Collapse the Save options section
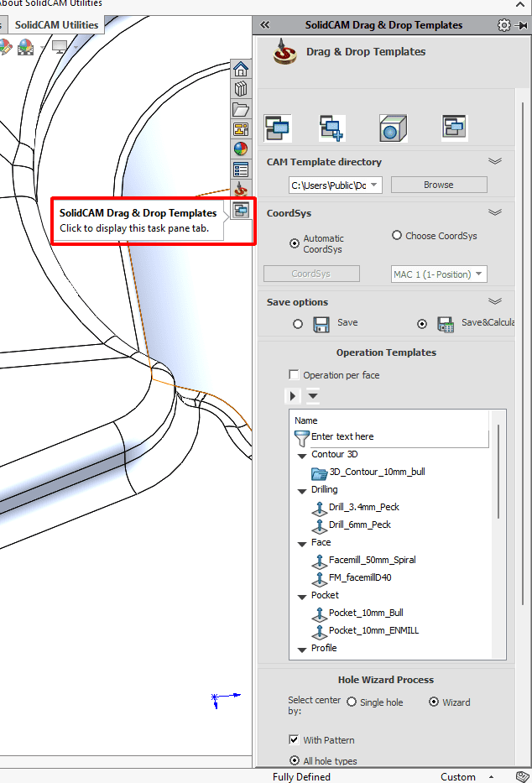Image resolution: width=532 pixels, height=783 pixels. pos(494,301)
